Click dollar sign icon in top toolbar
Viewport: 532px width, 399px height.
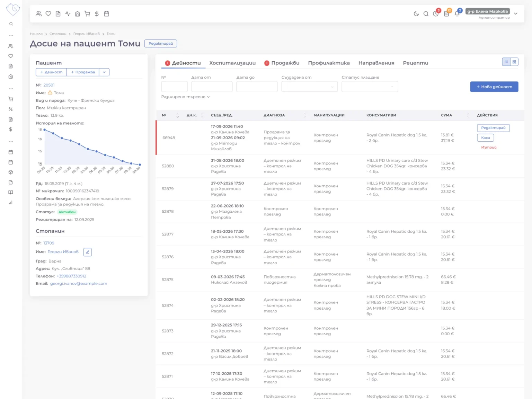click(97, 14)
